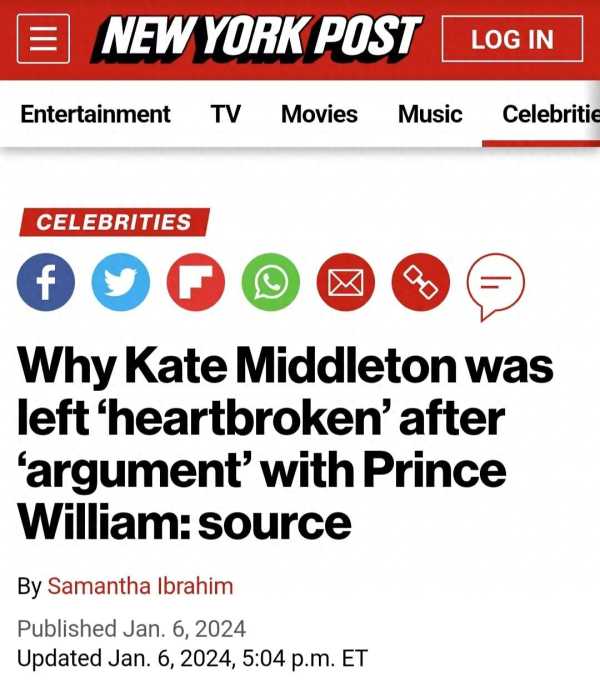Screen dimensions: 600x697
Task: Open the Entertainment section
Action: pos(95,114)
